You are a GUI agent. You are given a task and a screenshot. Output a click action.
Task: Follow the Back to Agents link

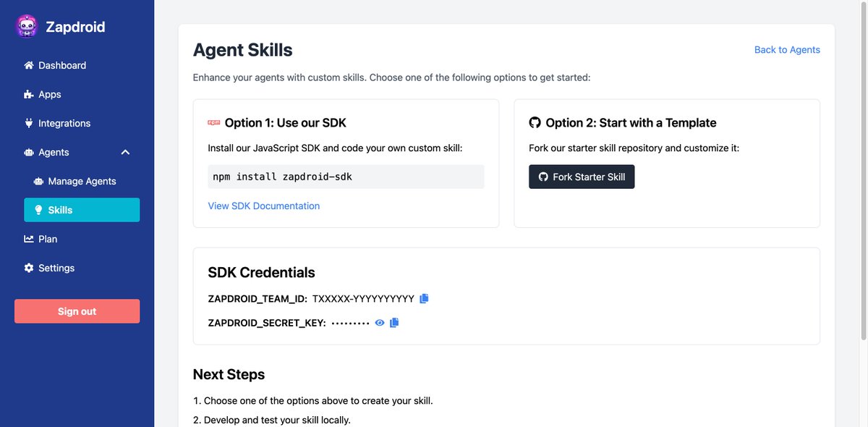(787, 50)
